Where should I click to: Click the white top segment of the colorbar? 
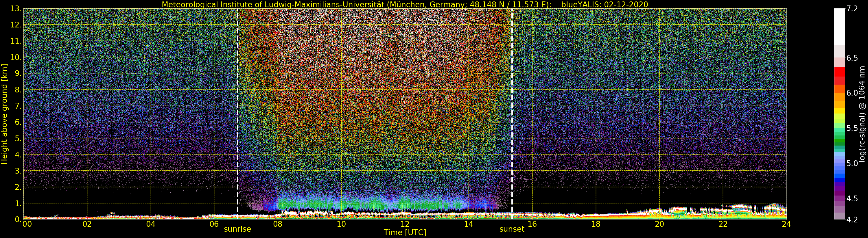pos(839,27)
